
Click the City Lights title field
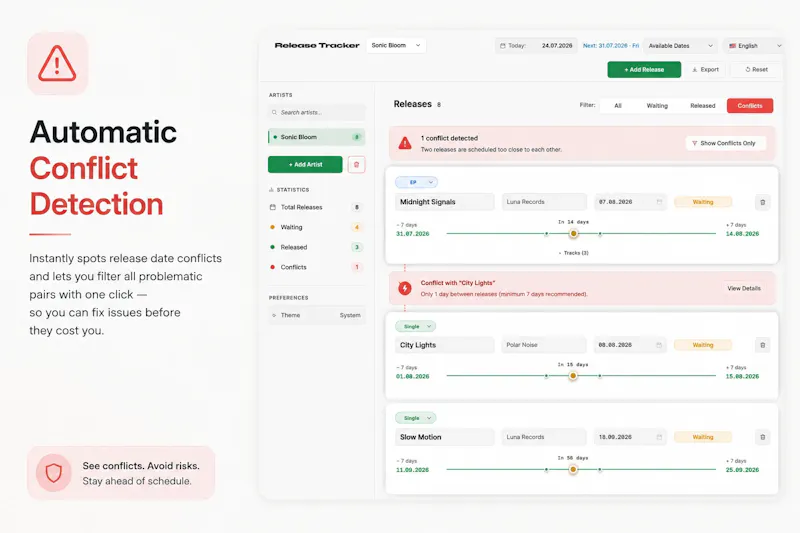tap(445, 345)
